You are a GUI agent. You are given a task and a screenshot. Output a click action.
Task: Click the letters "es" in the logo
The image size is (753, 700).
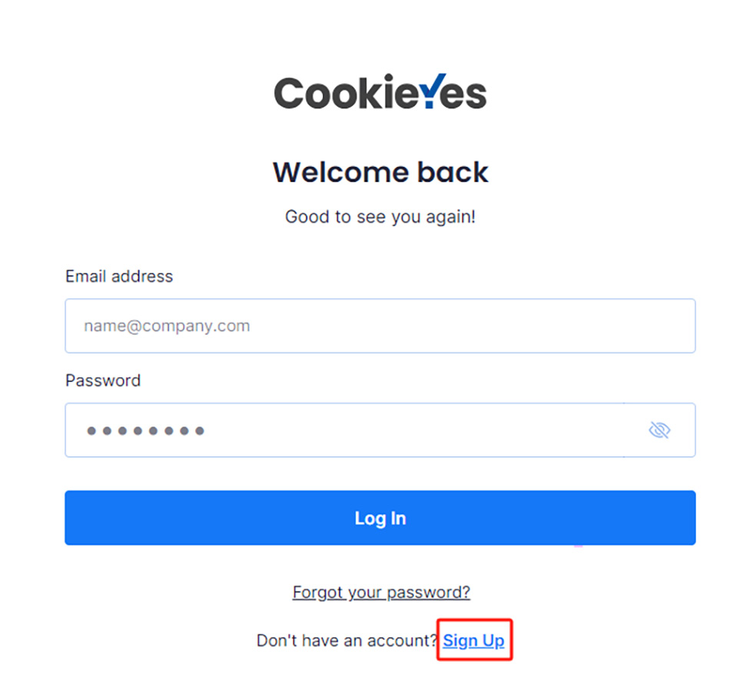click(x=466, y=95)
